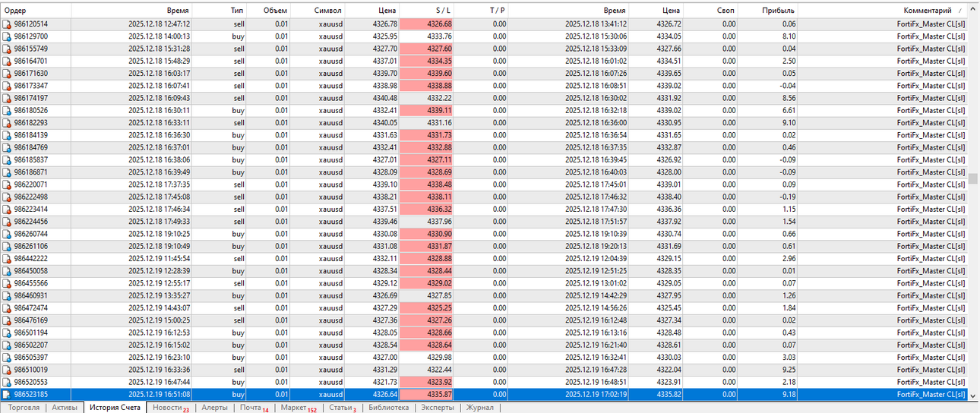This screenshot has height=413, width=980.
Task: Click the order icon of row 986129700
Action: pos(7,36)
